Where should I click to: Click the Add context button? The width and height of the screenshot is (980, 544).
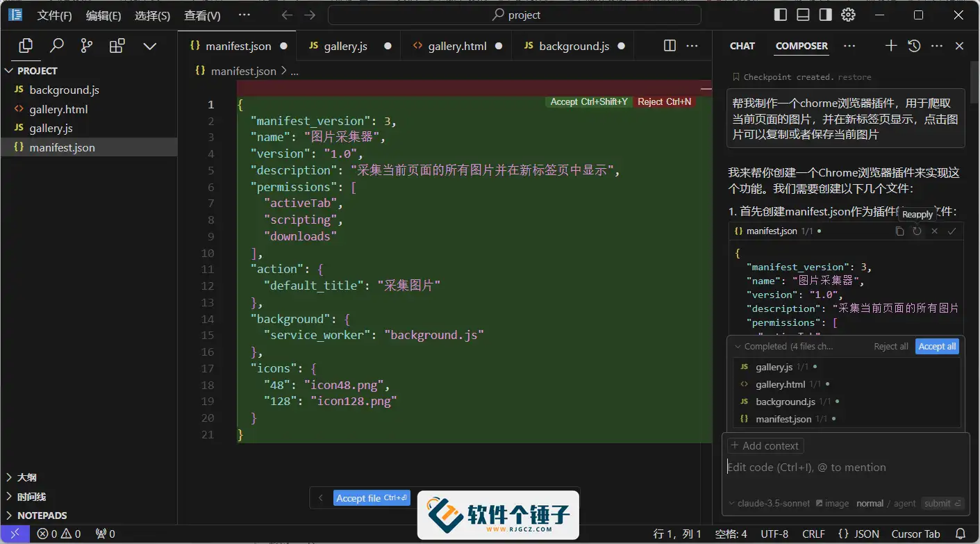765,446
